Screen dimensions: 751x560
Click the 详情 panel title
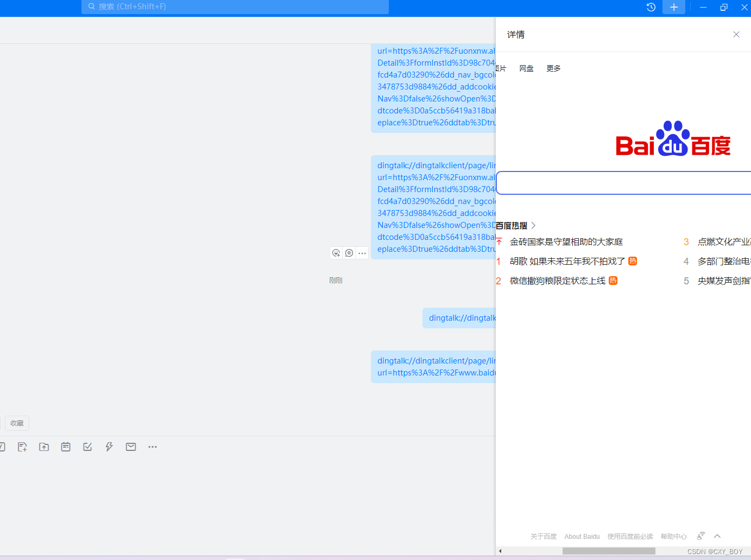point(516,35)
